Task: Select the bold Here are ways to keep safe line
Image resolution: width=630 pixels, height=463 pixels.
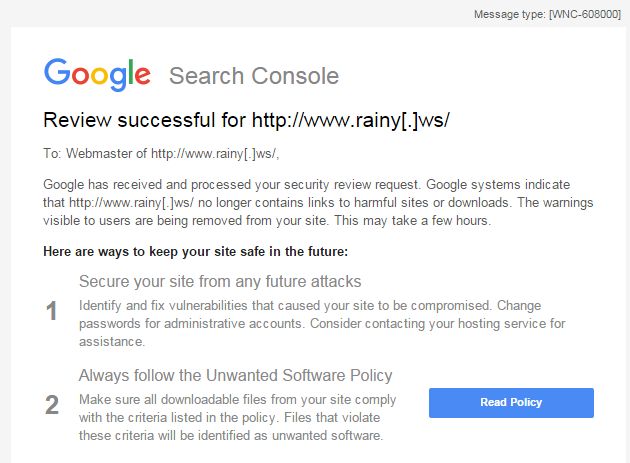Action: point(196,252)
